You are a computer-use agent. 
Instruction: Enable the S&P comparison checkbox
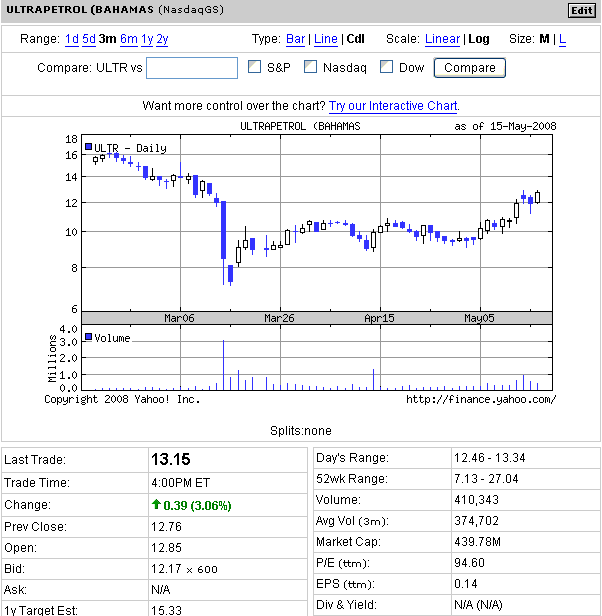click(x=254, y=67)
